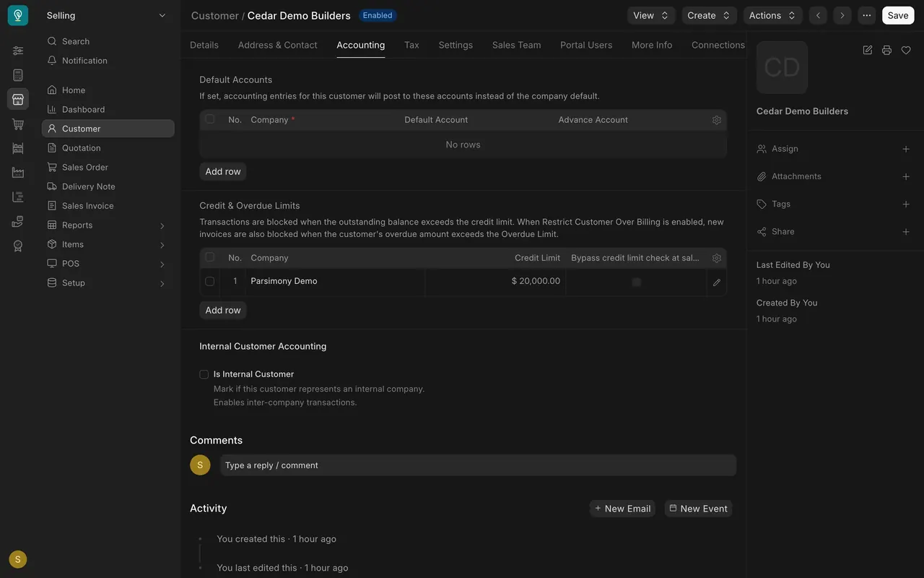The image size is (924, 578).
Task: Toggle select-all checkbox in Default Accounts table
Action: 209,119
